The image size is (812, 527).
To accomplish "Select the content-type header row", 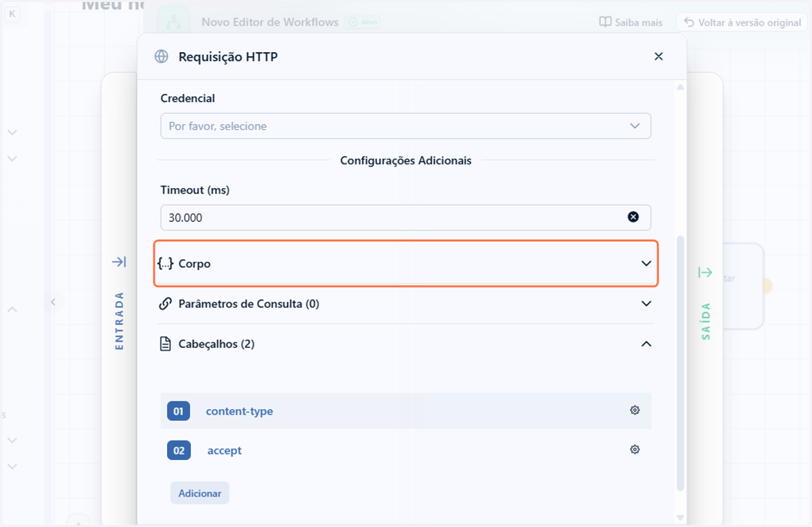I will [406, 411].
